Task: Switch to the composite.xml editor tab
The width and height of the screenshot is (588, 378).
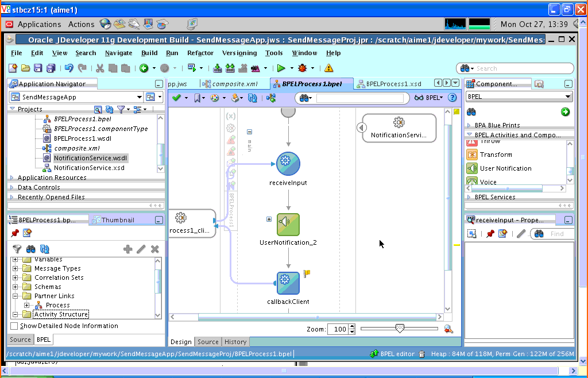Action: [230, 84]
